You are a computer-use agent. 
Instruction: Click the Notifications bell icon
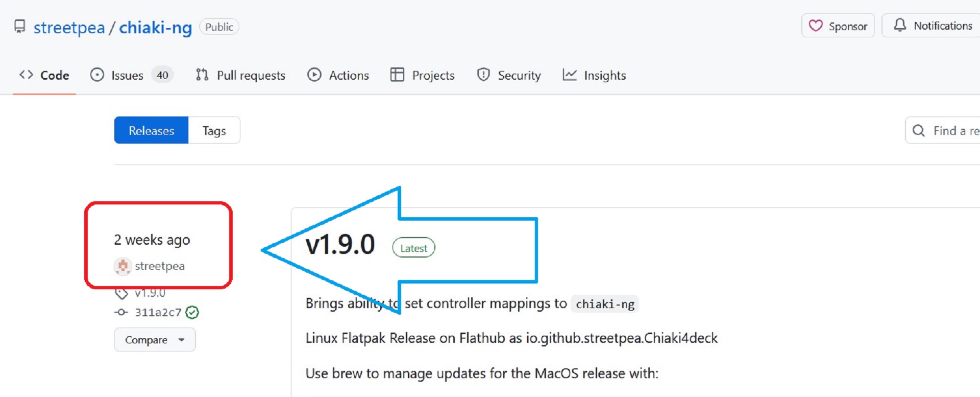(x=900, y=25)
